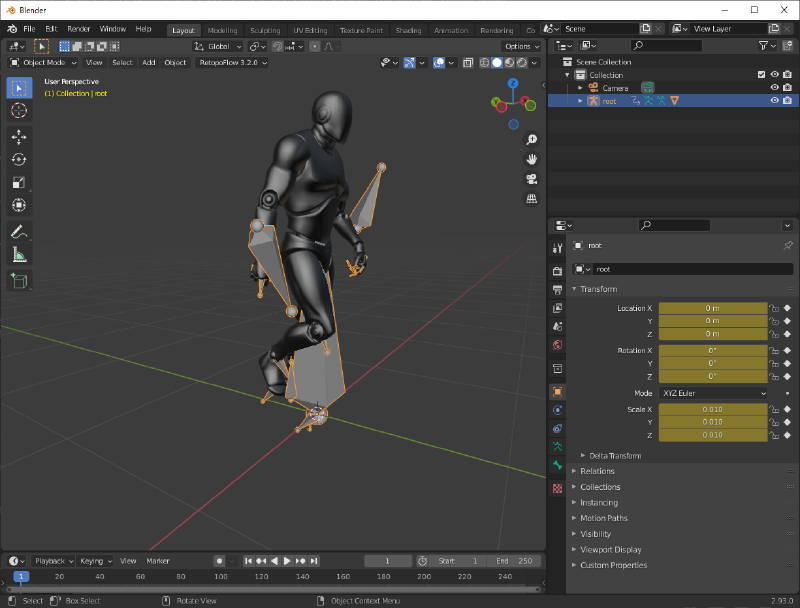Screen dimensions: 800x608
Task: Hide the Camera object in viewport
Action: click(x=774, y=88)
